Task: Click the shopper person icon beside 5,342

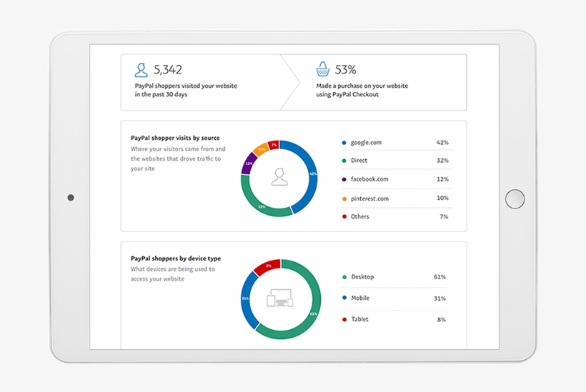Action: 141,70
